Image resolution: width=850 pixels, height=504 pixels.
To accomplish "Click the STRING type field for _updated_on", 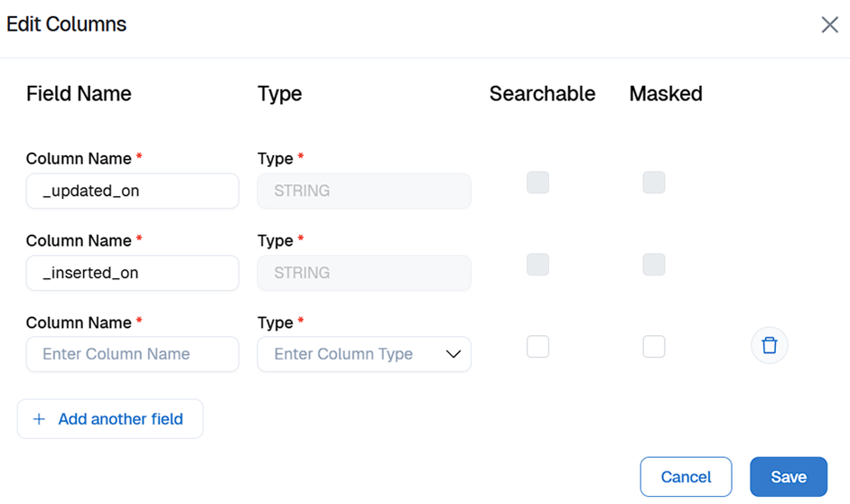I will 364,191.
